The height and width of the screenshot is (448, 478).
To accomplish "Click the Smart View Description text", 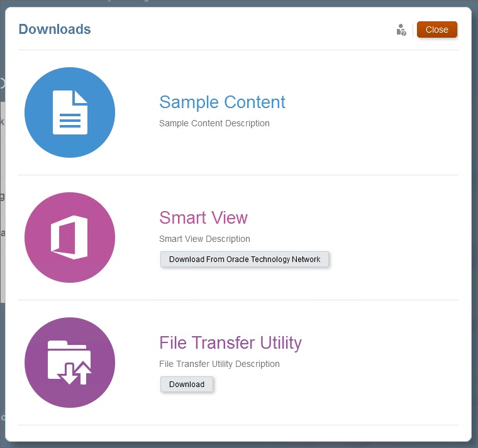I will click(x=204, y=239).
